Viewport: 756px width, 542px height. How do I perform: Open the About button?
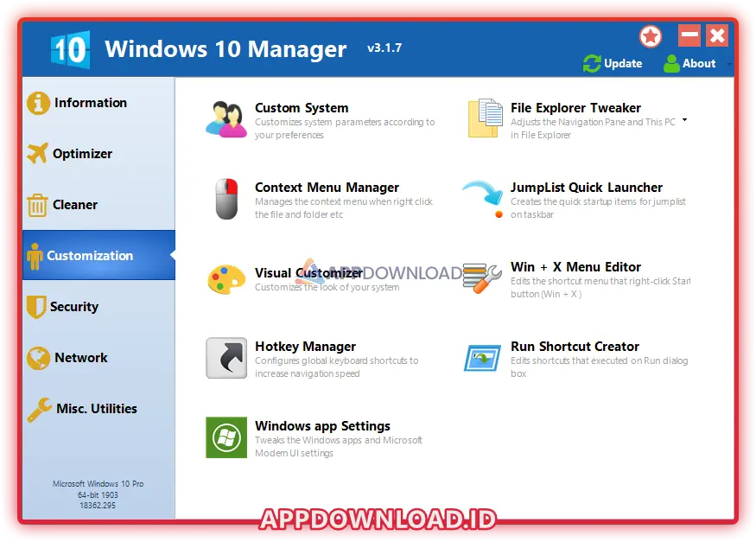pyautogui.click(x=690, y=63)
